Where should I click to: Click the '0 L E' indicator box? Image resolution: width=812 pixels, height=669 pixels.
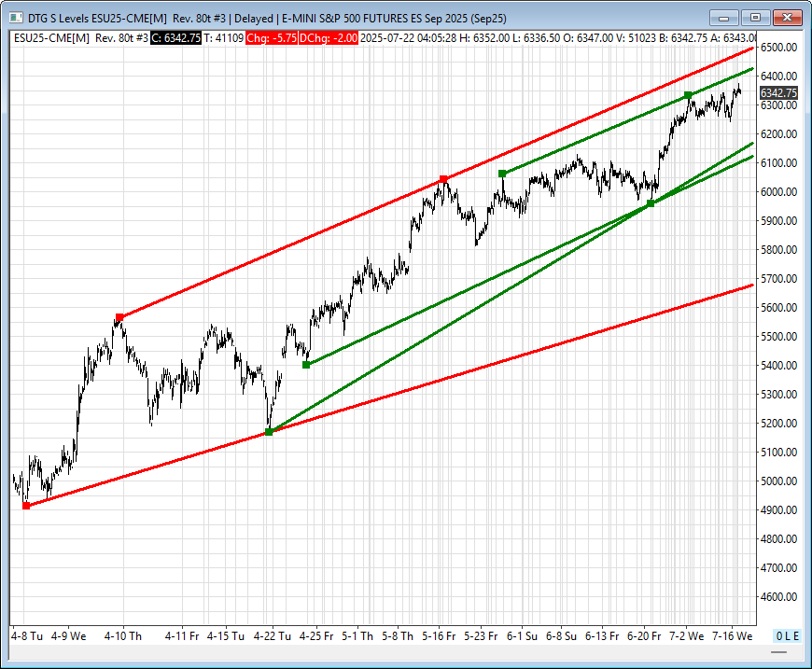(787, 635)
